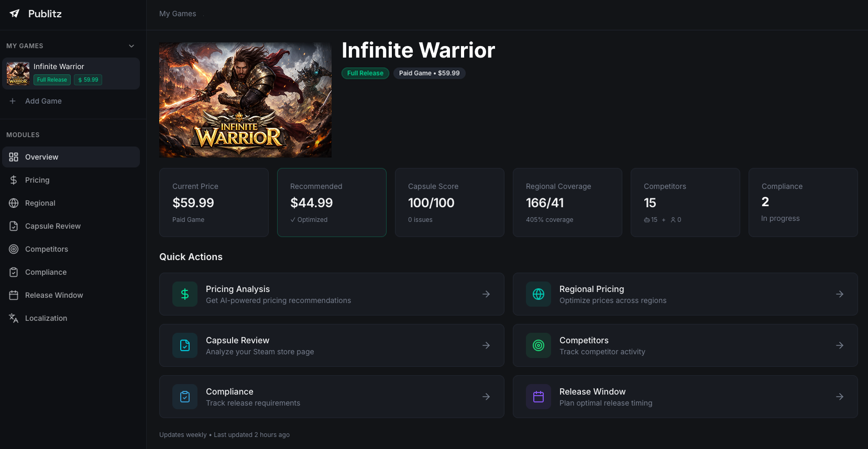Click the Quick Actions heading

point(191,257)
